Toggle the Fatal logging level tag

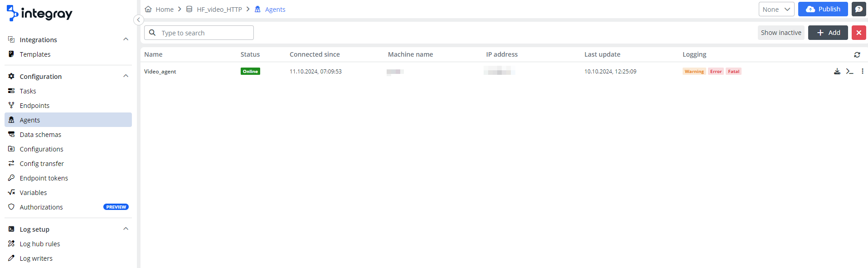[x=733, y=72]
